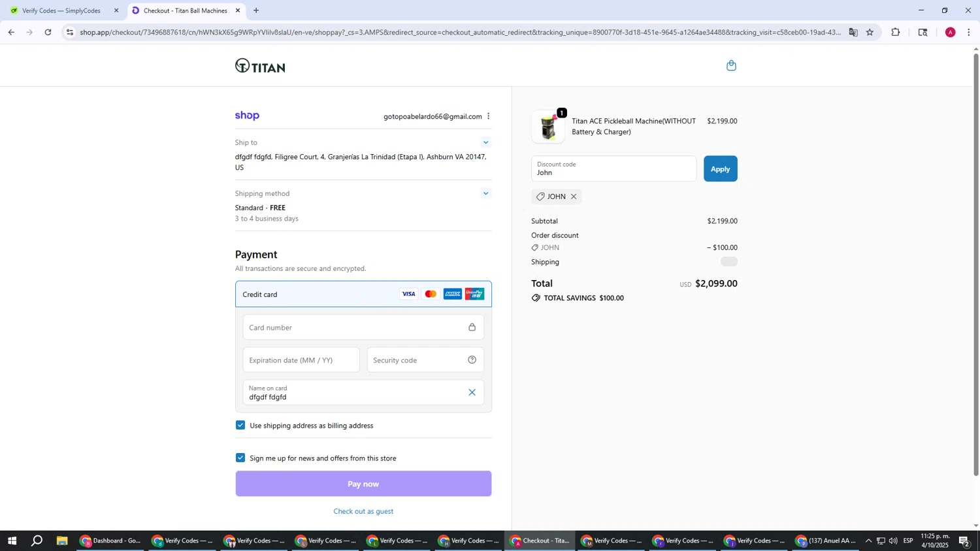Image resolution: width=980 pixels, height=551 pixels.
Task: Switch to Anuel AA Chrome window in taskbar
Action: click(826, 541)
